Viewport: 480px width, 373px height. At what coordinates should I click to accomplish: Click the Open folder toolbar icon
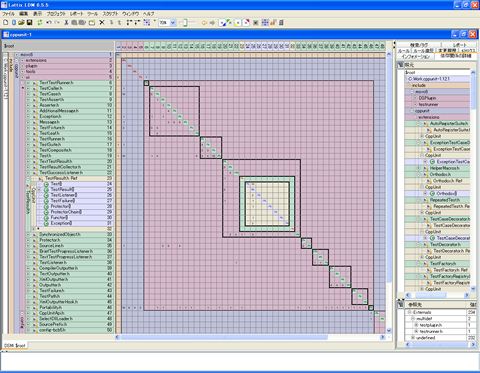coord(21,22)
